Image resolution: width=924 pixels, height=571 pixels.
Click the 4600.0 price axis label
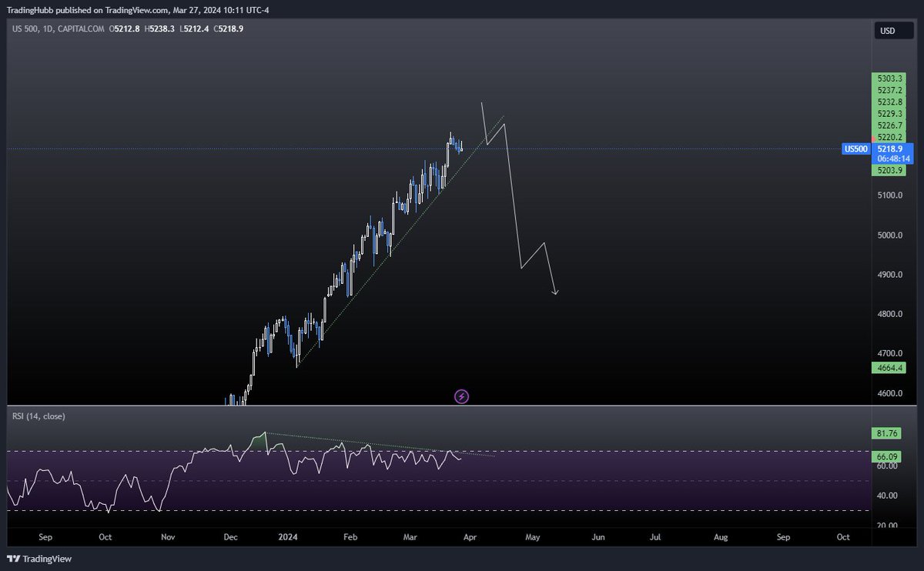[x=890, y=393]
